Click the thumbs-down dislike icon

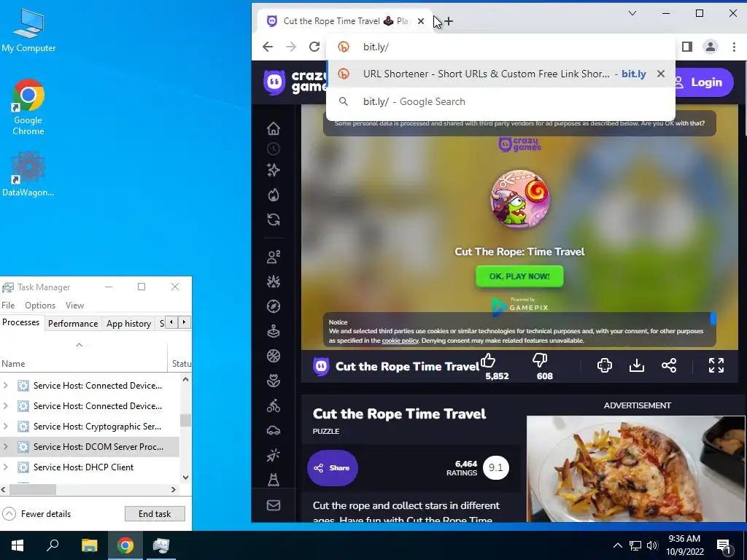click(x=540, y=360)
